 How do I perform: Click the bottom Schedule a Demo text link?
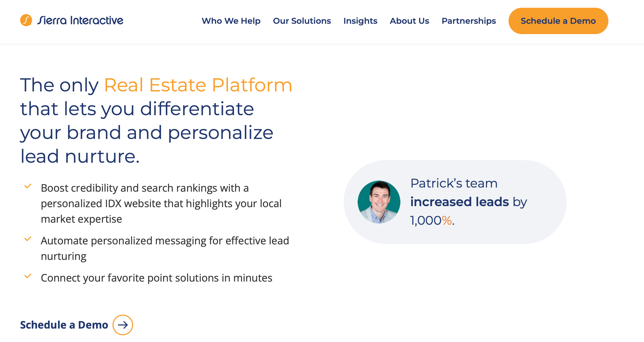click(64, 325)
